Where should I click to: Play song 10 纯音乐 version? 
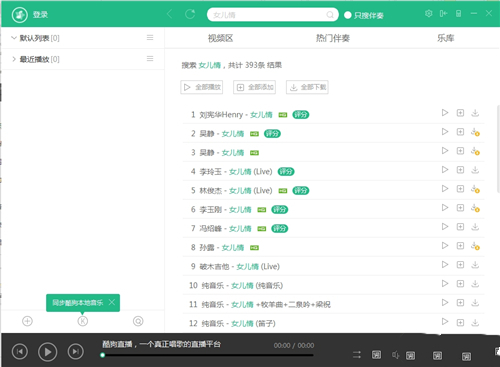coord(445,284)
